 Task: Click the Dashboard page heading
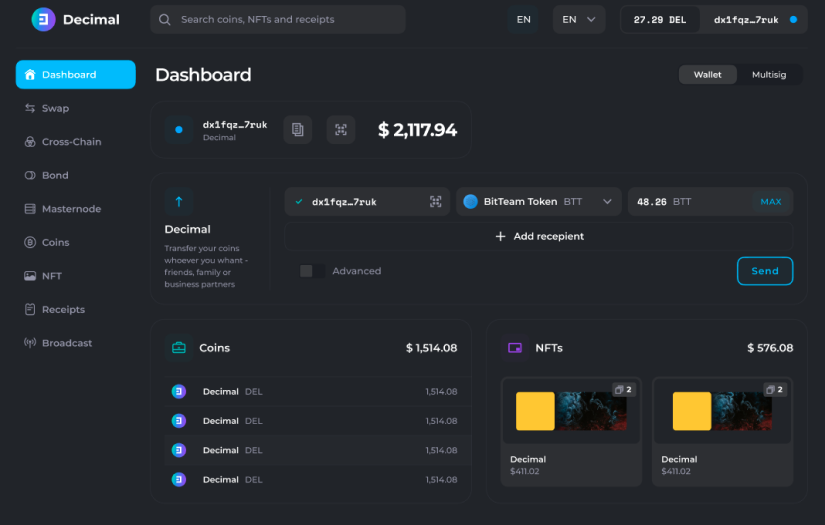(x=203, y=75)
